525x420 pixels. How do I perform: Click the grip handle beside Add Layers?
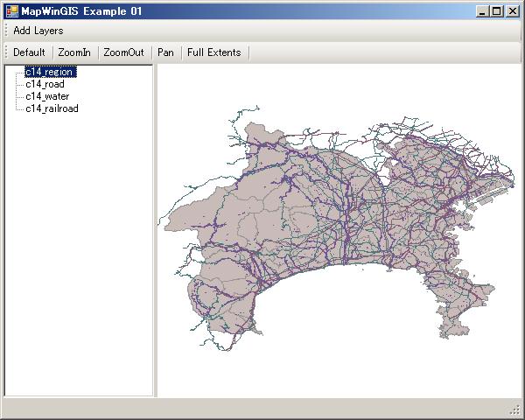click(x=6, y=31)
